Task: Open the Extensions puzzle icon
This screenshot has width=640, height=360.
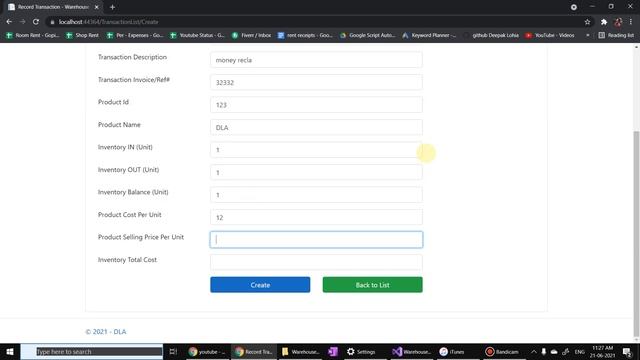Action: point(604,22)
